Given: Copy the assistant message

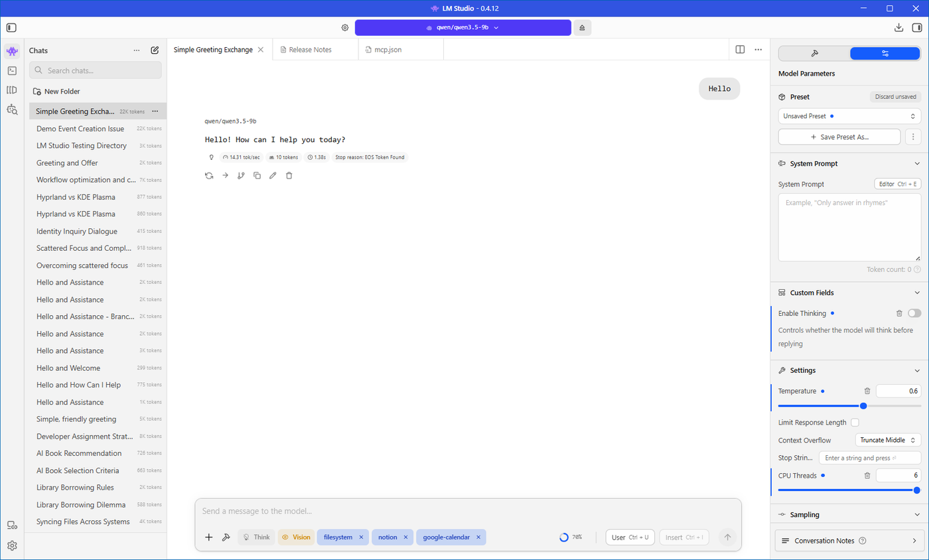Looking at the screenshot, I should 257,175.
